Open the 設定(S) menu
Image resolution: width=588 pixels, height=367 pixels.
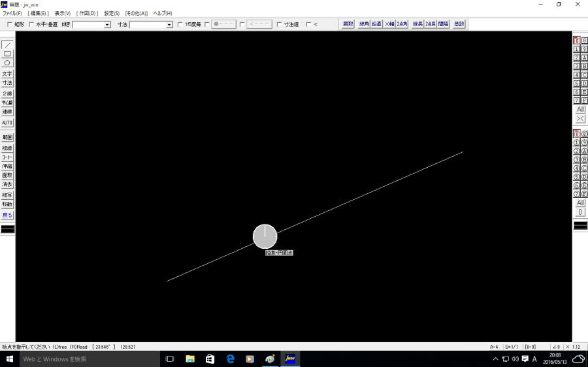[x=112, y=13]
